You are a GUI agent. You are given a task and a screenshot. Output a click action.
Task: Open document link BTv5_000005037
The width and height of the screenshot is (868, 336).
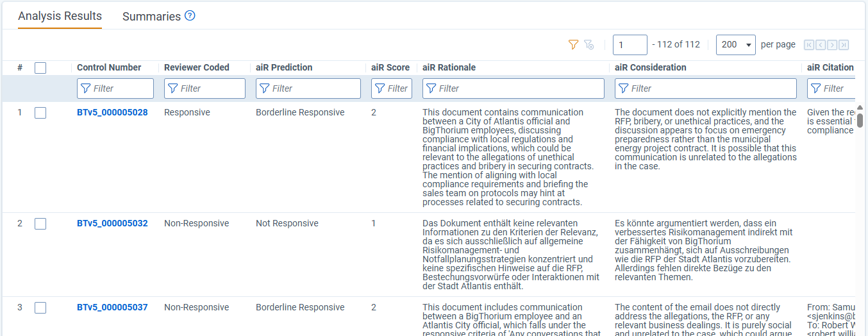(x=112, y=307)
